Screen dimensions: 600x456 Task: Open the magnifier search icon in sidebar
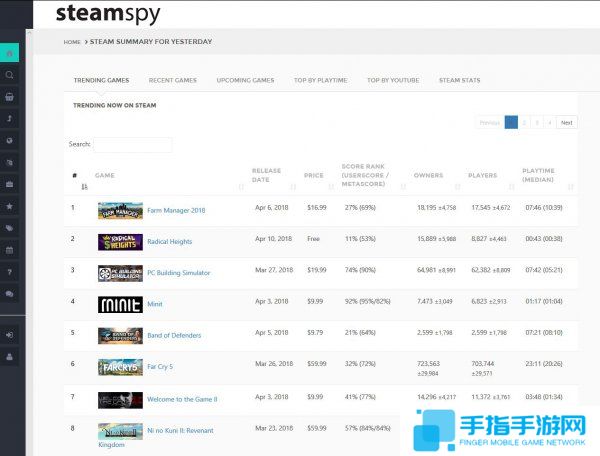coord(10,75)
